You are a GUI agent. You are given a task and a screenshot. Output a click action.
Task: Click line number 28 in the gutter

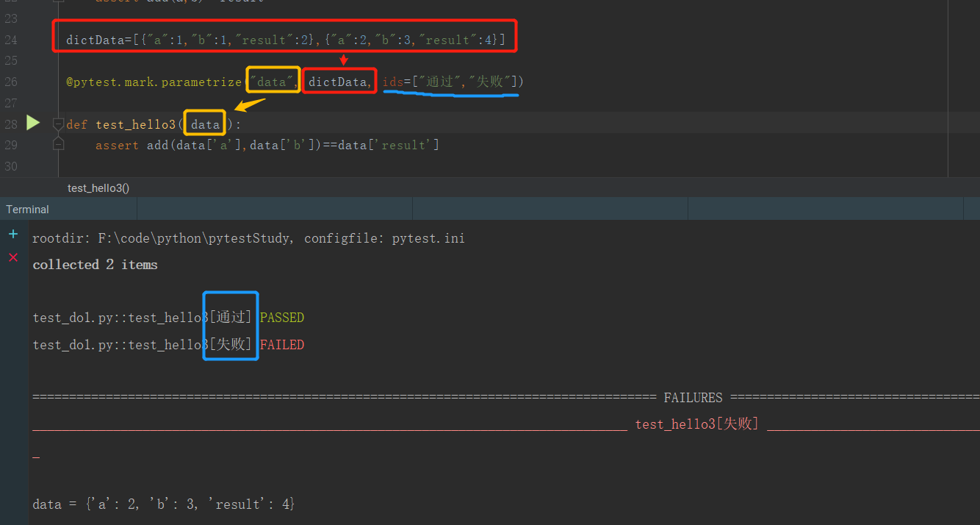pyautogui.click(x=11, y=124)
